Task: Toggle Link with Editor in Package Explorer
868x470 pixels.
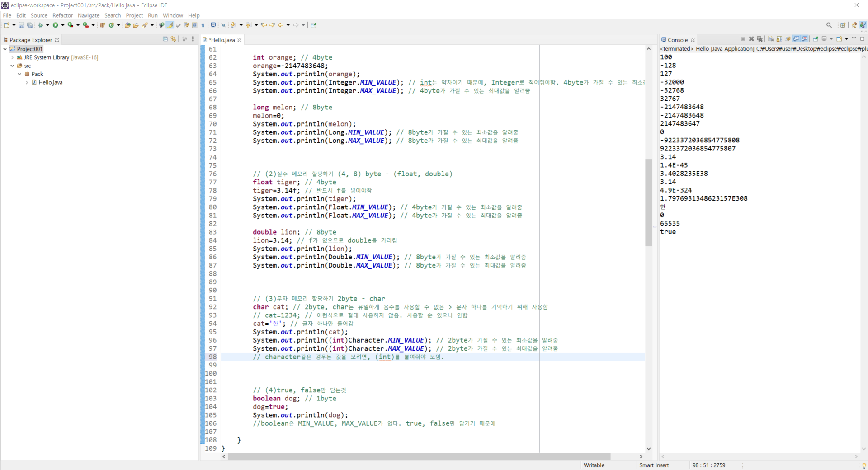Action: click(x=173, y=39)
